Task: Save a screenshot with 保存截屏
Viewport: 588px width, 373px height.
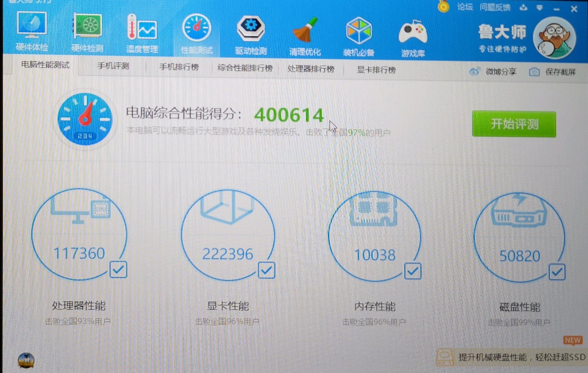Action: 553,72
